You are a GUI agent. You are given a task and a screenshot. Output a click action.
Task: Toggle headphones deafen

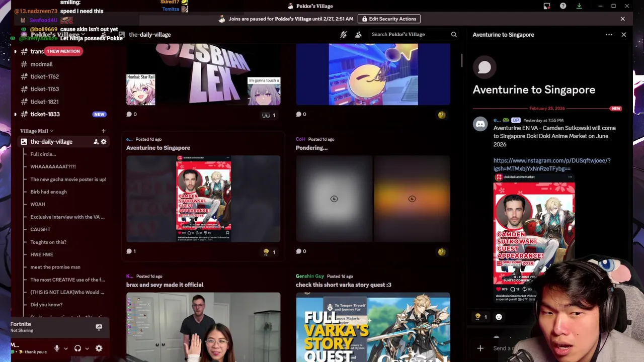pos(77,348)
